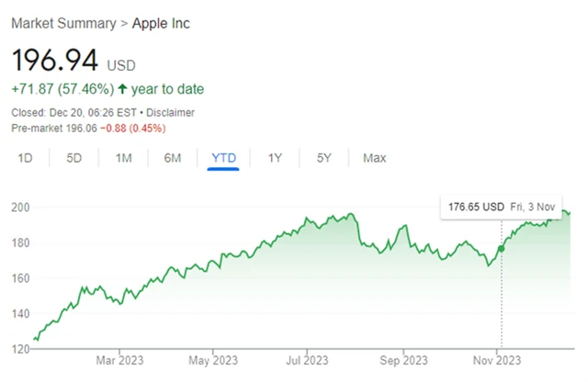The height and width of the screenshot is (382, 588).
Task: Switch chart to the 6M tab
Action: point(172,158)
